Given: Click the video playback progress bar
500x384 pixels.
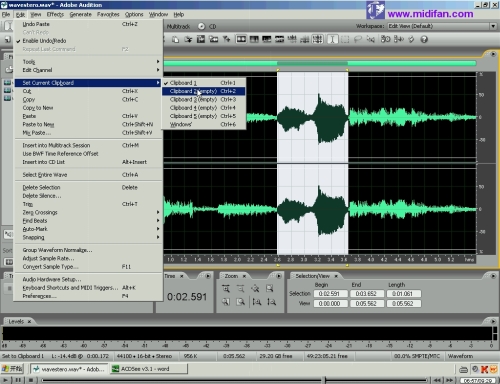Looking at the screenshot, I should (x=234, y=380).
